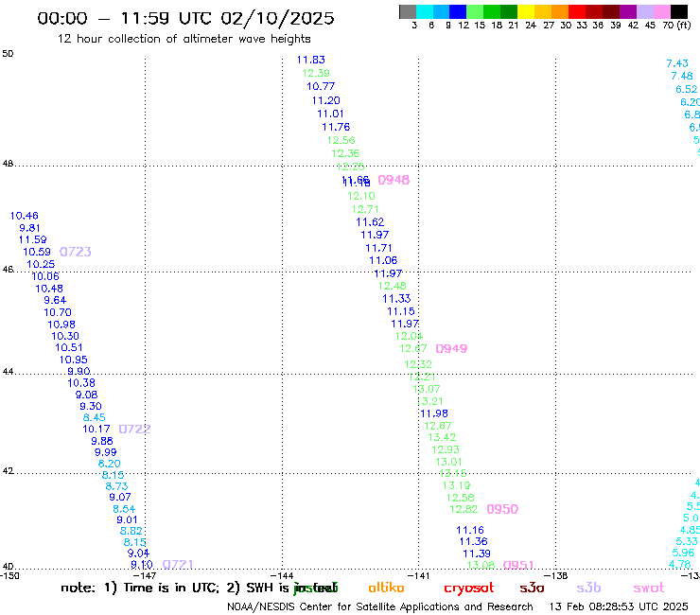Select the 's3a' satellite label

pyautogui.click(x=532, y=589)
